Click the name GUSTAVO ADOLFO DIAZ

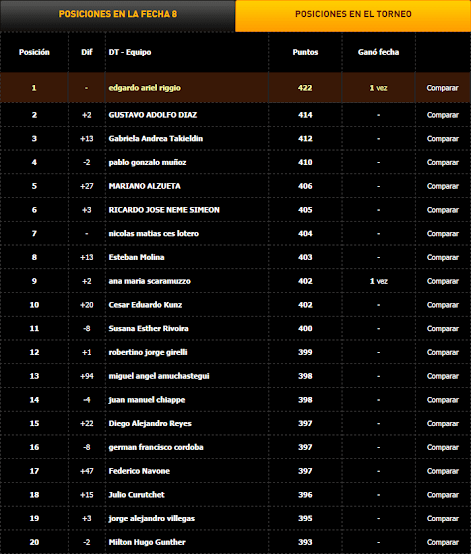click(153, 115)
